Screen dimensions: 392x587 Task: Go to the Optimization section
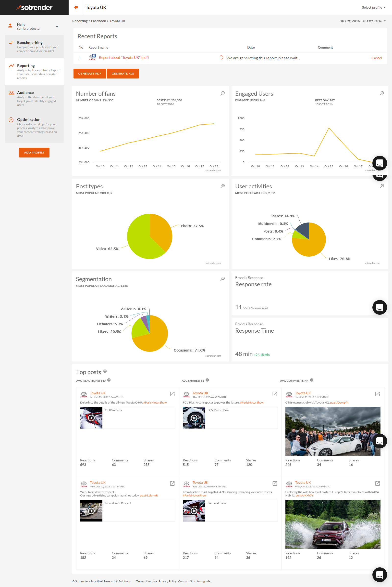click(x=34, y=127)
